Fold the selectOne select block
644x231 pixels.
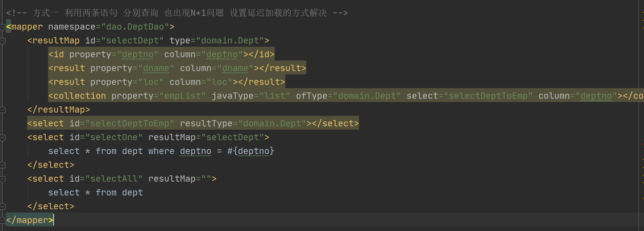3,138
